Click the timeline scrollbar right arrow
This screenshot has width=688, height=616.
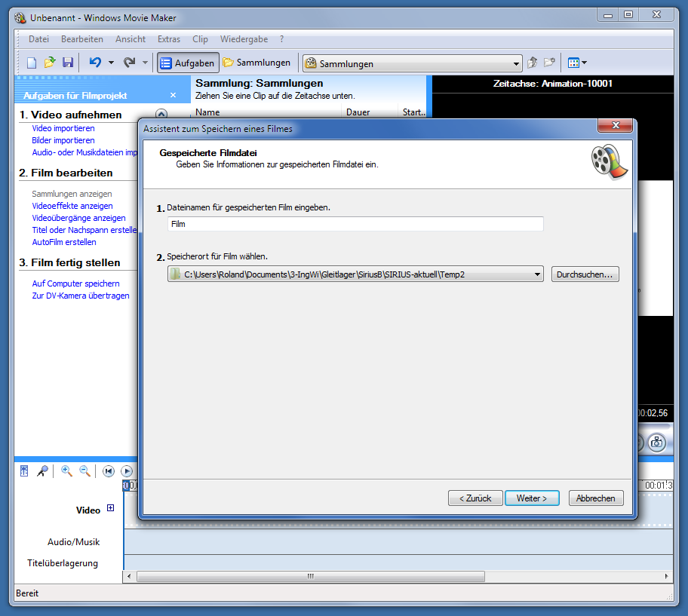pyautogui.click(x=667, y=576)
